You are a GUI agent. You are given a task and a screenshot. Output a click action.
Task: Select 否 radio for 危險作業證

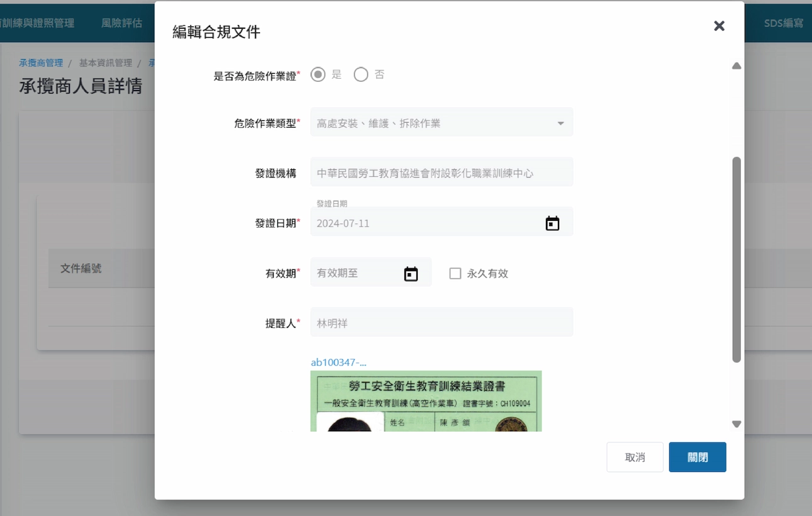360,75
